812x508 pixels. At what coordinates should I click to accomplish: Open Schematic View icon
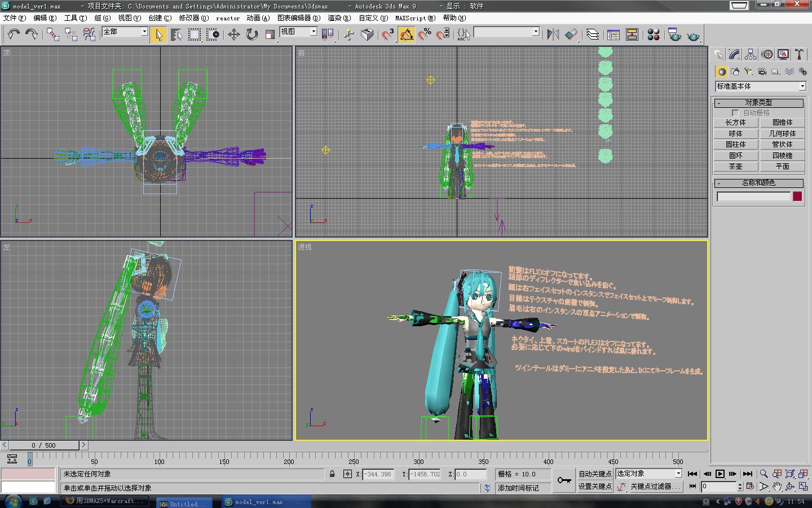pos(632,34)
